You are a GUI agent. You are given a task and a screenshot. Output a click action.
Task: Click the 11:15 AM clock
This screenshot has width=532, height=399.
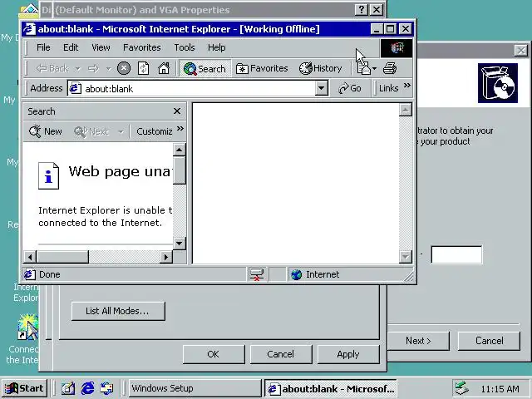coord(500,389)
